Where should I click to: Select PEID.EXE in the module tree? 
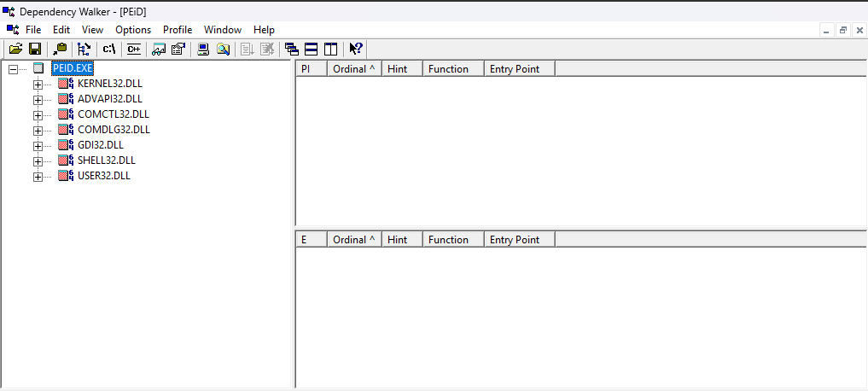[x=73, y=68]
